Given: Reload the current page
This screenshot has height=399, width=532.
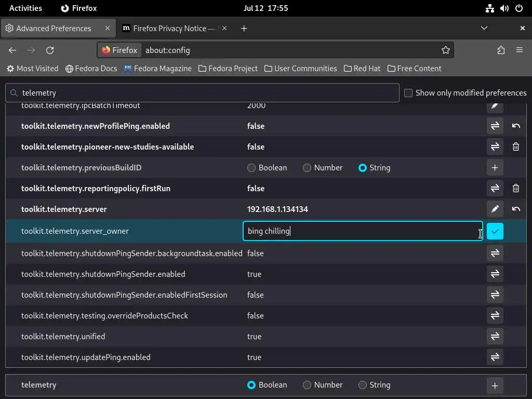Looking at the screenshot, I should point(50,50).
